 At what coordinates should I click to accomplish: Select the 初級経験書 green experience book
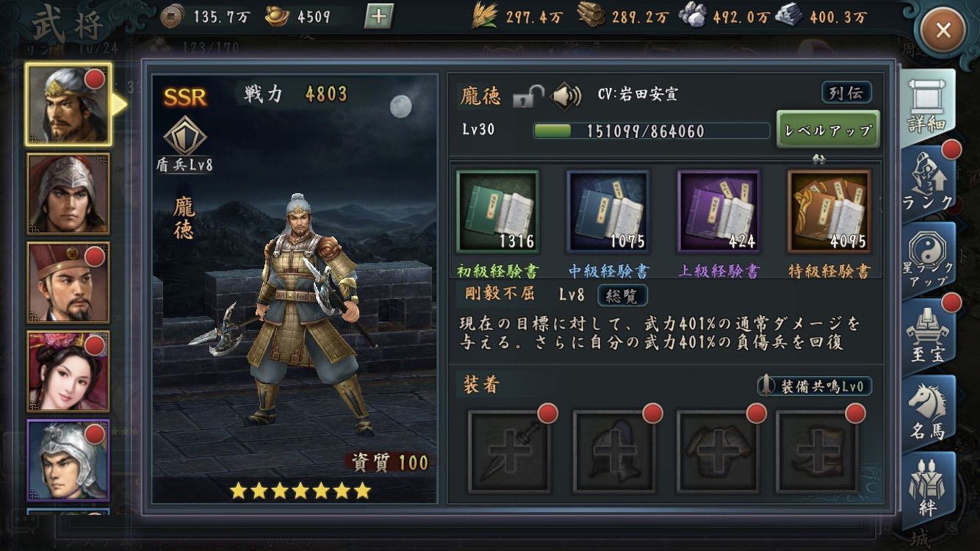[x=497, y=212]
